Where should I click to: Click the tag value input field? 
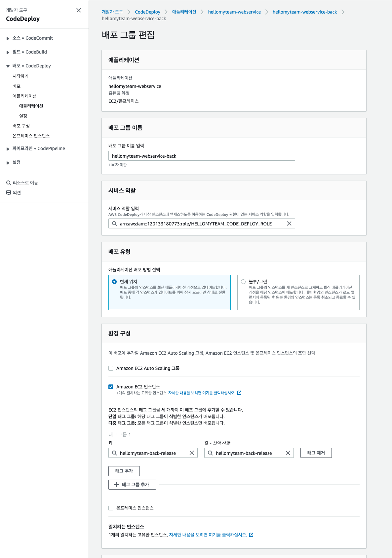tap(249, 453)
